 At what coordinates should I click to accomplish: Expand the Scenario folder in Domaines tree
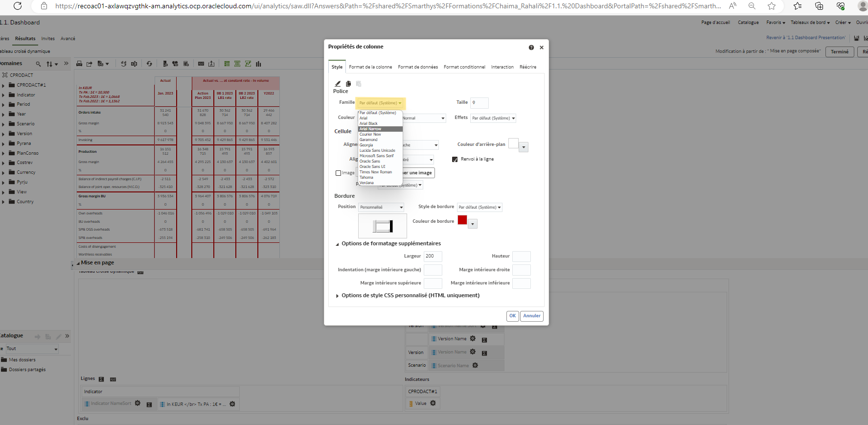(3, 124)
